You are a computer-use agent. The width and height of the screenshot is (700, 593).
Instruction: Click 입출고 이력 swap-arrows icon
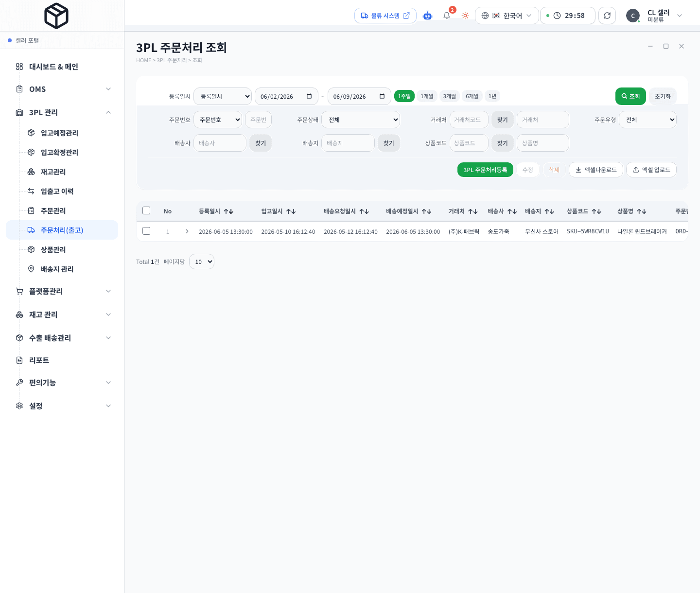tap(31, 191)
